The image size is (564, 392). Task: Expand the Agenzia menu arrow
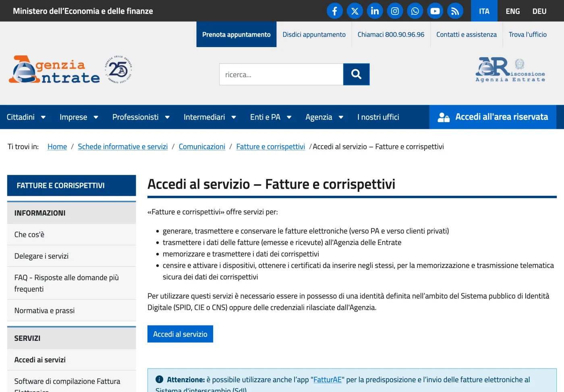341,117
